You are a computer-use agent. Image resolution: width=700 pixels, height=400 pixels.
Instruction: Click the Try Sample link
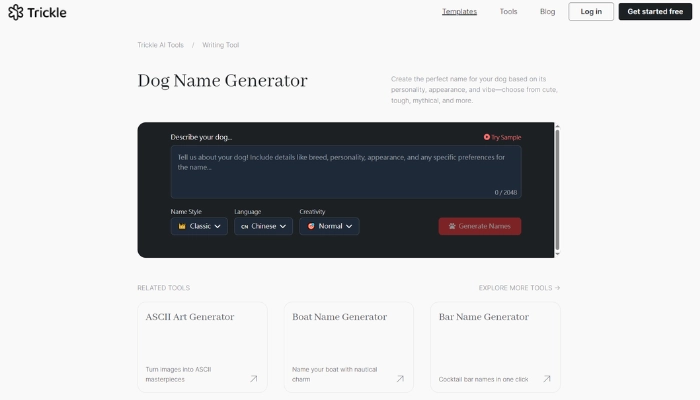click(502, 137)
